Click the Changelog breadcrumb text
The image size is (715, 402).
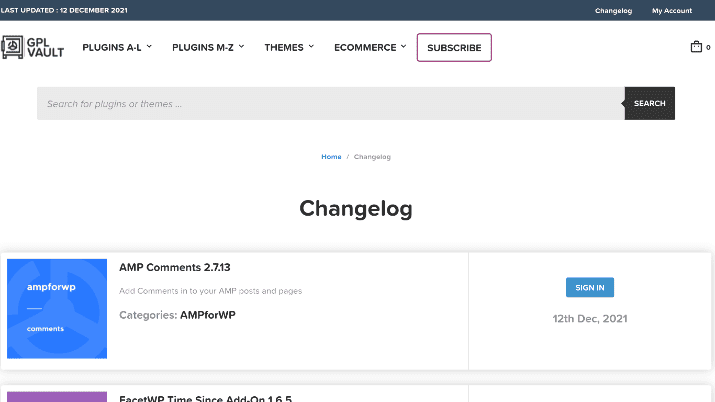(372, 157)
